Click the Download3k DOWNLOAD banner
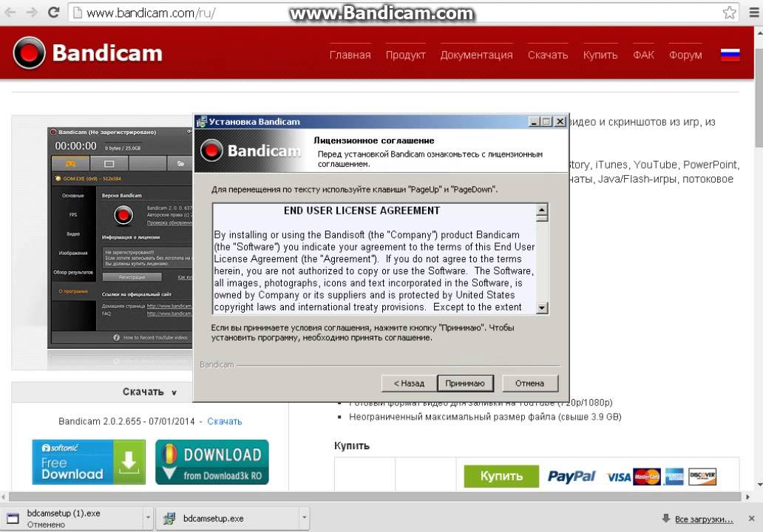The height and width of the screenshot is (532, 763). (x=212, y=462)
